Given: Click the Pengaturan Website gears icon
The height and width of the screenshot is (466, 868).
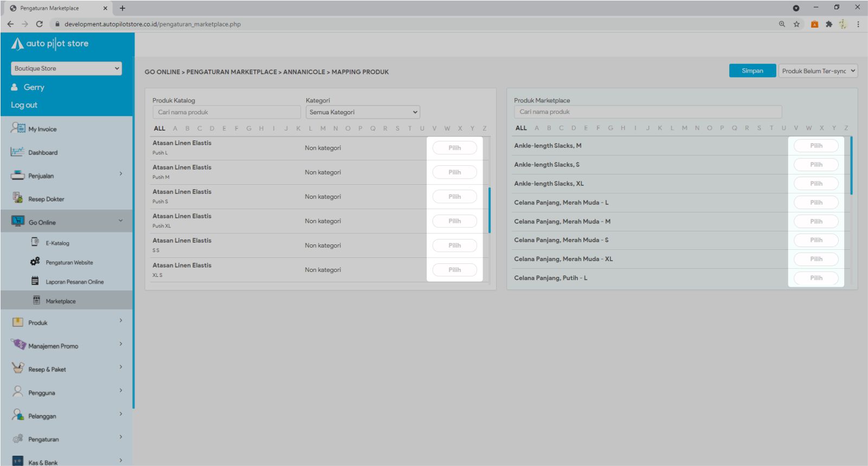Looking at the screenshot, I should click(35, 262).
